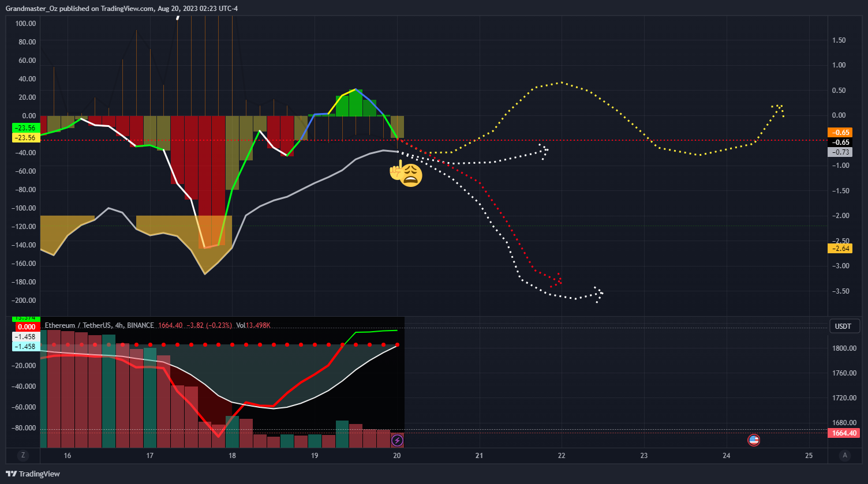Select the pointing hand emoji drawing

(x=395, y=172)
